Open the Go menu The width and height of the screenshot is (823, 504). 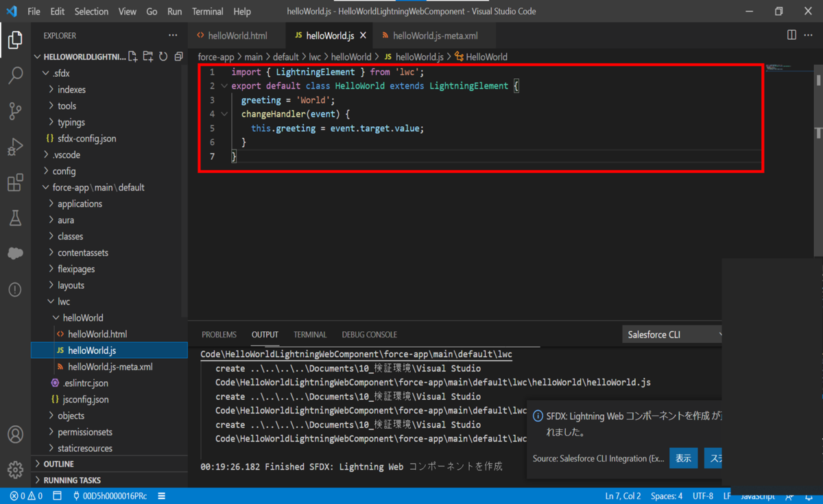(x=152, y=12)
